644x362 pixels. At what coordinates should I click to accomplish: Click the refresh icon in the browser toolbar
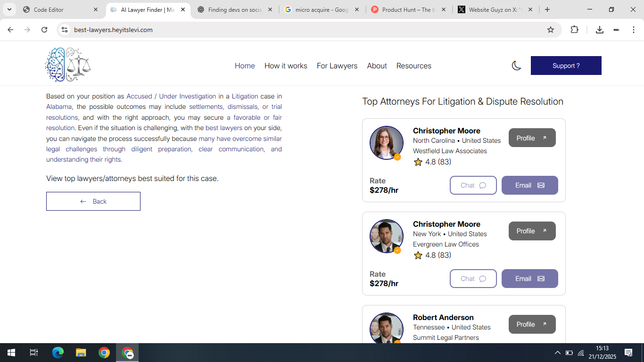pyautogui.click(x=44, y=29)
